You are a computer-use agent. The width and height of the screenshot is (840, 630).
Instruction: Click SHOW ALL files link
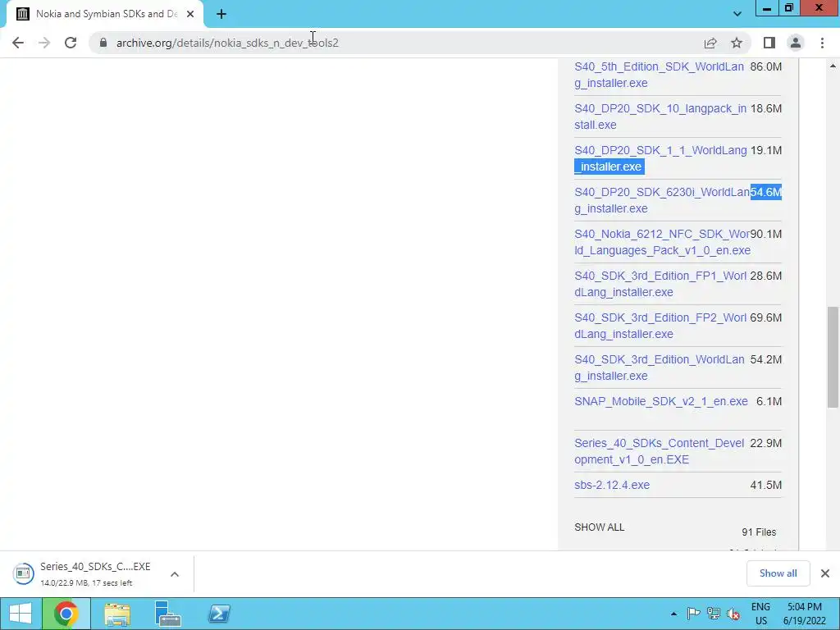599,527
